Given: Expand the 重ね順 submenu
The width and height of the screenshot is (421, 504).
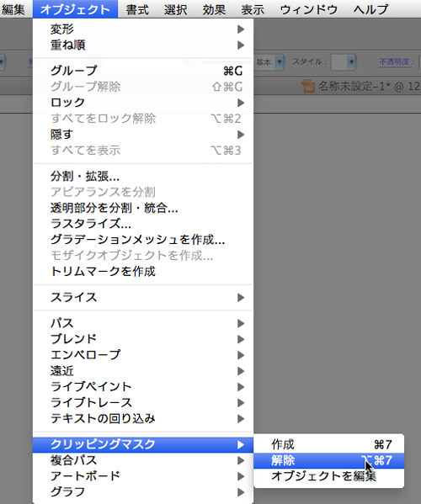Looking at the screenshot, I should click(x=143, y=45).
